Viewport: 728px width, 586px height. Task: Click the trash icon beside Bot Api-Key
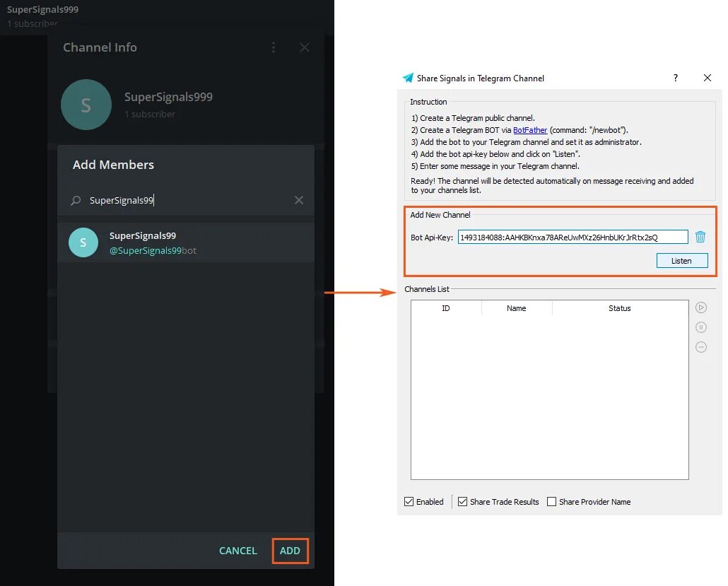(x=700, y=237)
